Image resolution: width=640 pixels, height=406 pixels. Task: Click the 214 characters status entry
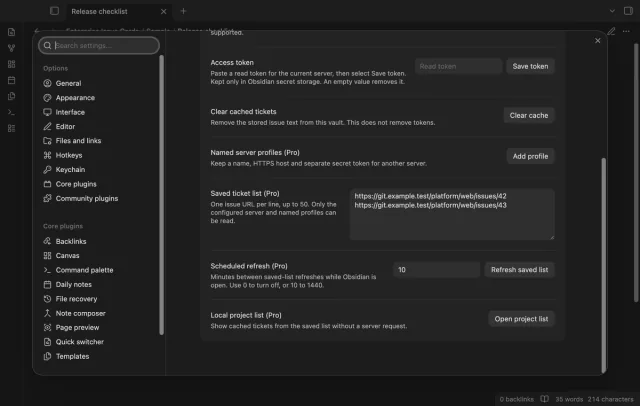(x=610, y=399)
